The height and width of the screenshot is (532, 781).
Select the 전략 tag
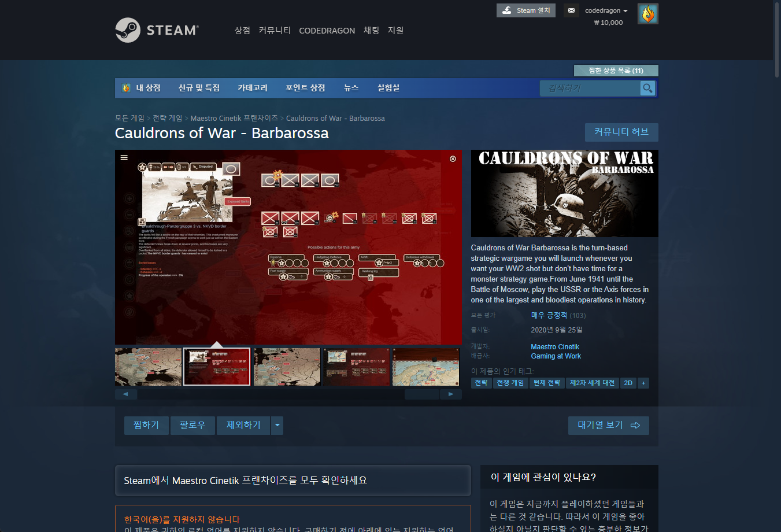pos(481,383)
